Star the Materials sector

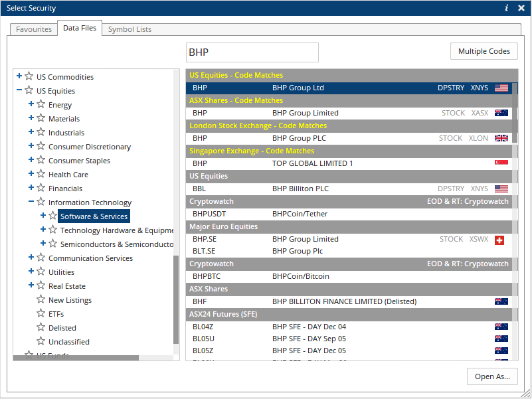(41, 118)
